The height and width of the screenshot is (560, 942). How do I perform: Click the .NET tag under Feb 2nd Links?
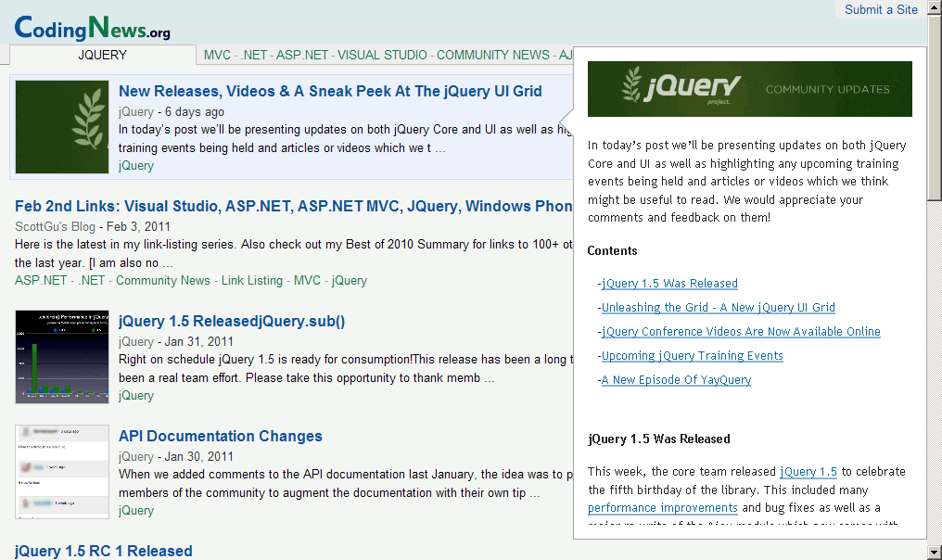91,281
